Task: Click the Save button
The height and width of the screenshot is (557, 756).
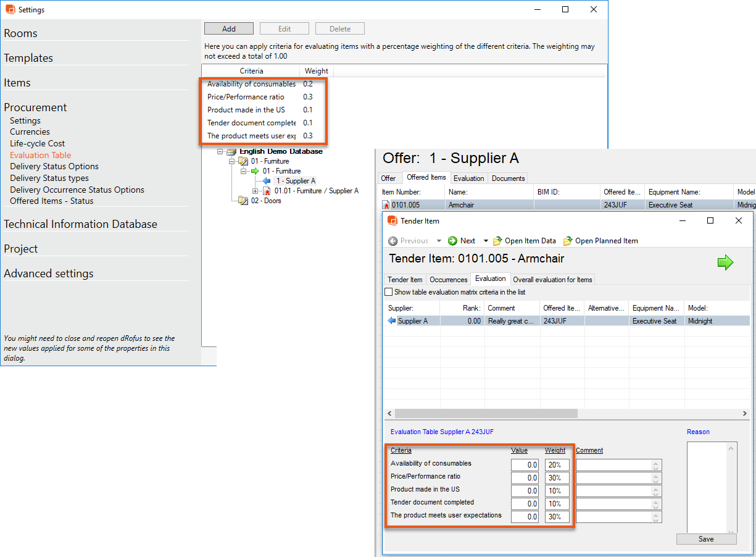Action: coord(706,539)
